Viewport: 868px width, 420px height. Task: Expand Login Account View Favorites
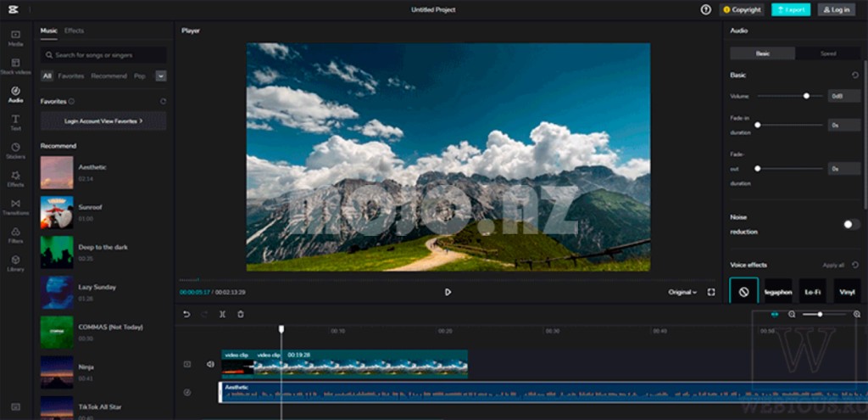pos(103,121)
